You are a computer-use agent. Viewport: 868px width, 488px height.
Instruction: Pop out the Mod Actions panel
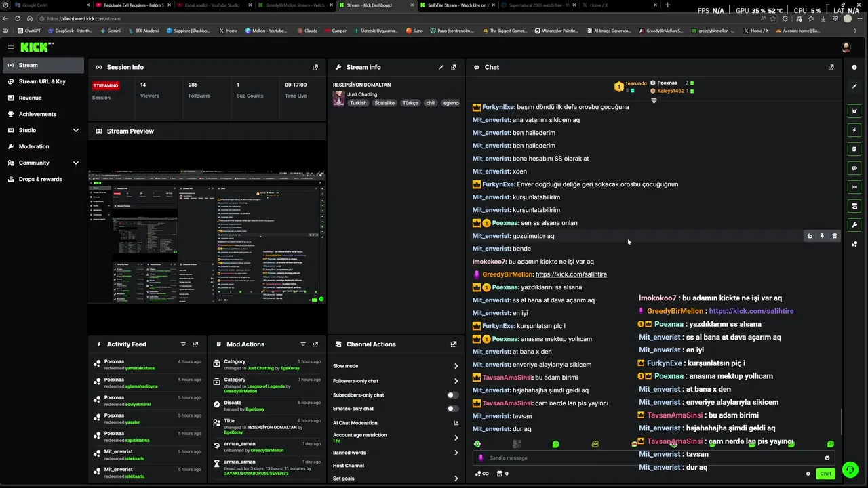[315, 344]
